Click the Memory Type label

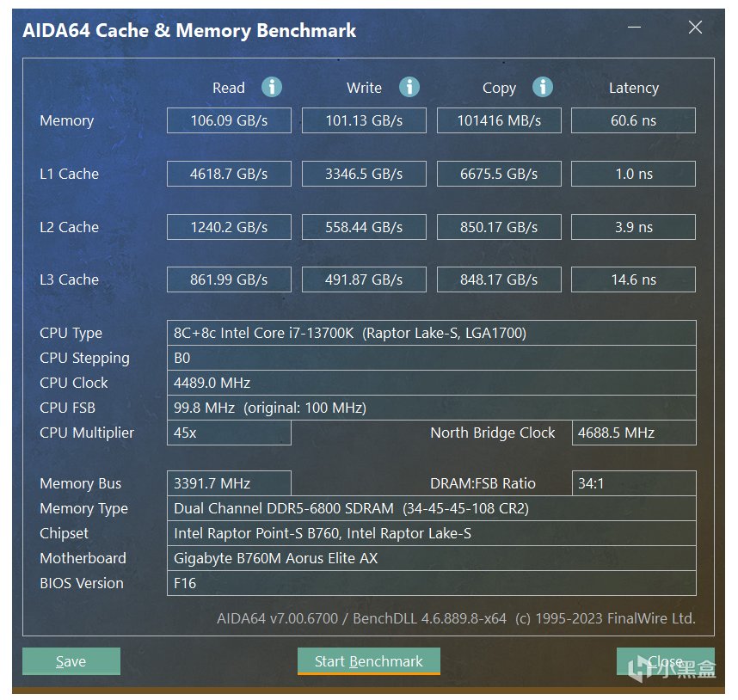83,509
